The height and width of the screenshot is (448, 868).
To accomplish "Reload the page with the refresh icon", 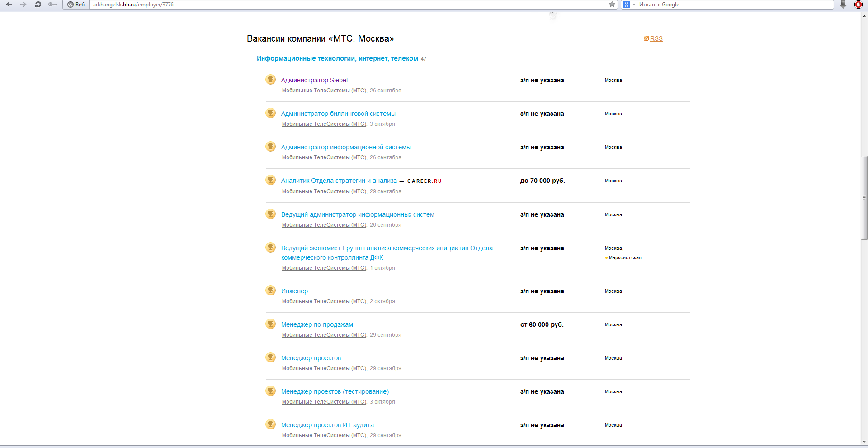I will pos(38,5).
